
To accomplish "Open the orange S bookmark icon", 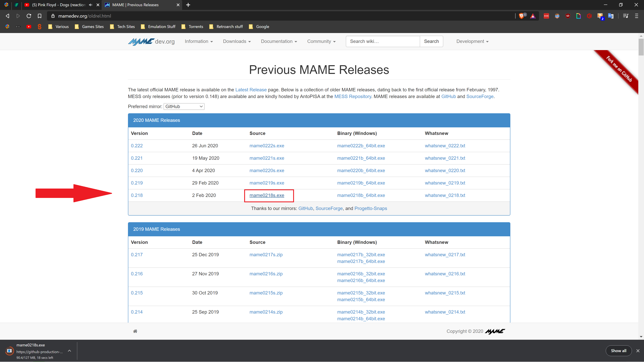I will [x=40, y=26].
